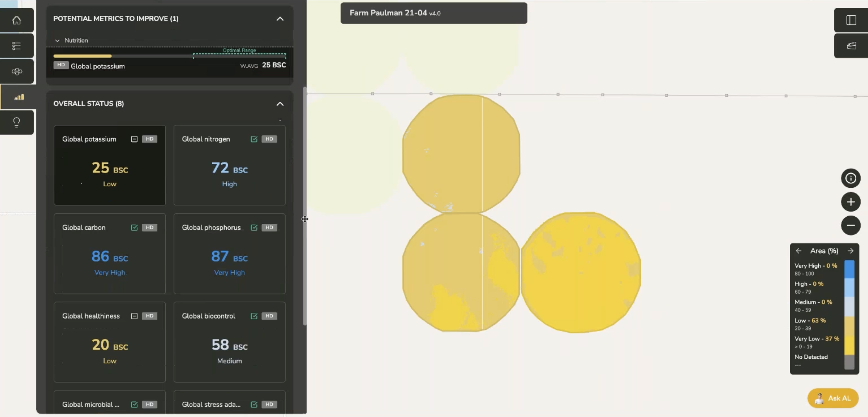Open the map layers icon
This screenshot has width=868, height=417.
click(x=851, y=46)
